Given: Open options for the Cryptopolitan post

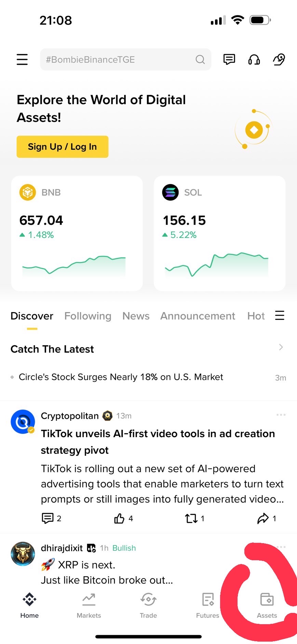Looking at the screenshot, I should point(281,415).
